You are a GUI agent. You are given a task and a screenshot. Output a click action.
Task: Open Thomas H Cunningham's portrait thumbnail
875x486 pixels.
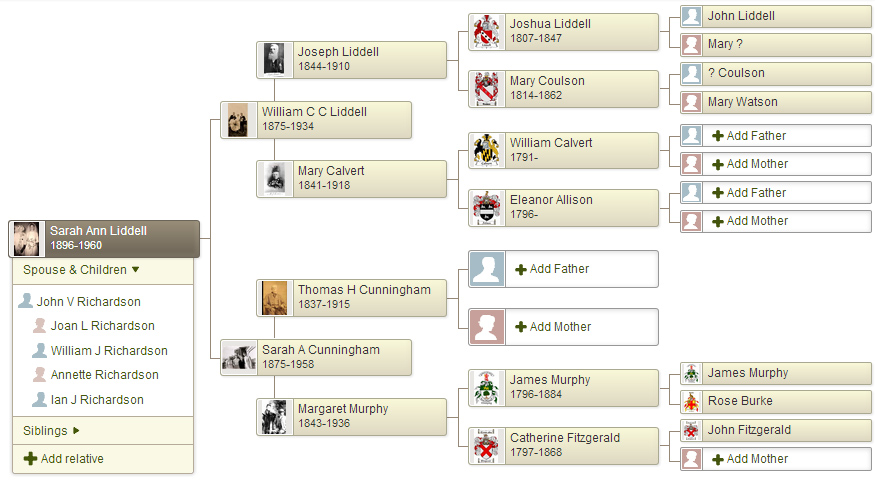(274, 297)
